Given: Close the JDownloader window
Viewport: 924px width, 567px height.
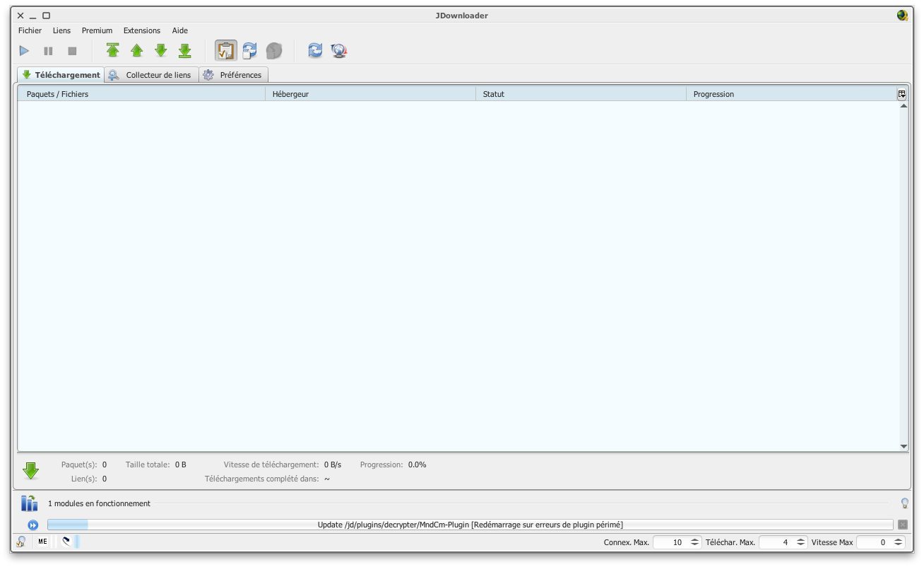Looking at the screenshot, I should point(20,16).
